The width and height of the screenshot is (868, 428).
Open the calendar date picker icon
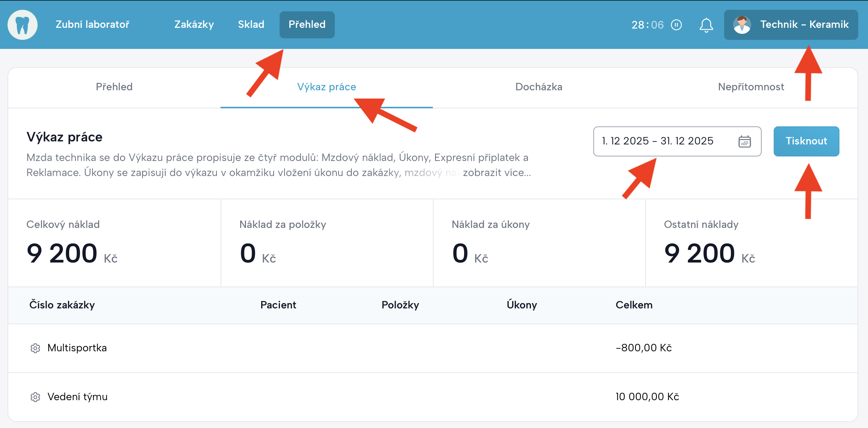click(744, 141)
